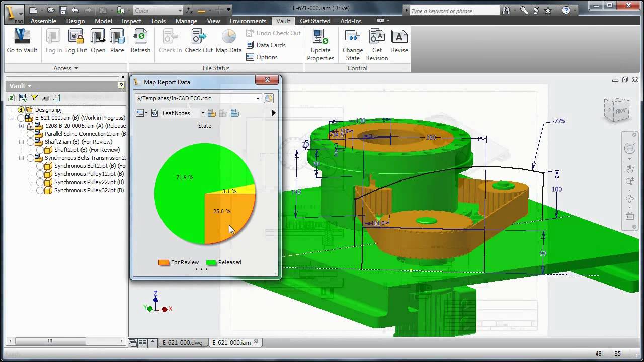Click the Change State icon
Viewport: 644px width, 362px height.
[353, 36]
